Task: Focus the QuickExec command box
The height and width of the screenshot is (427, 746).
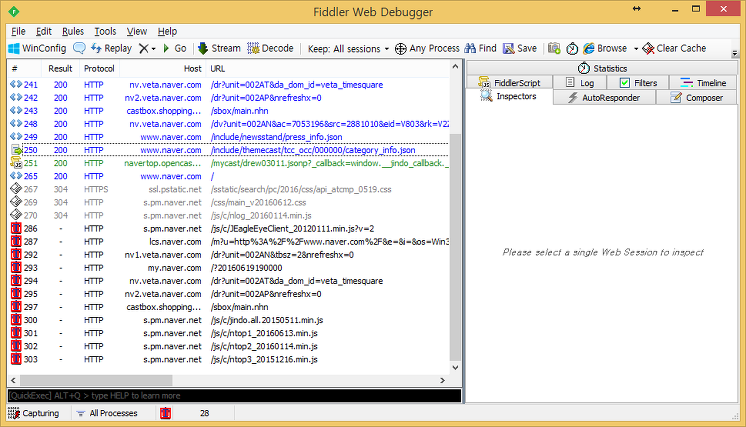Action: coord(235,396)
